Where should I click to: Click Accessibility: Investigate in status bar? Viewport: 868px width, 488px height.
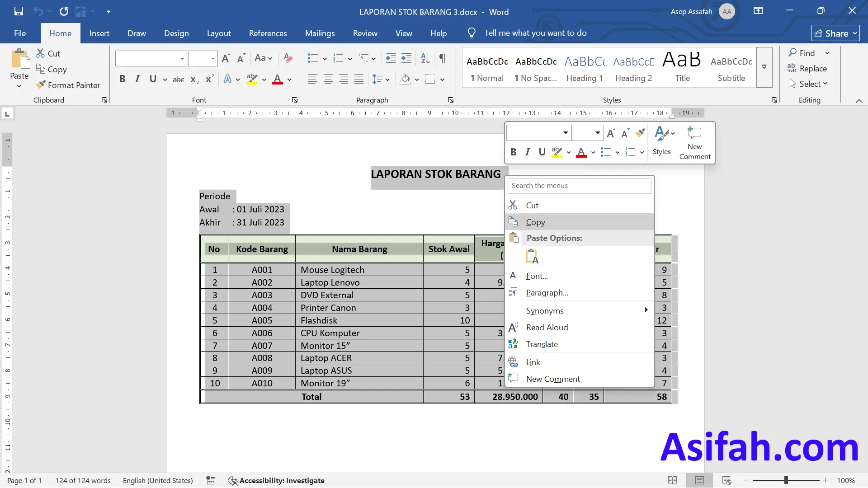pos(276,480)
